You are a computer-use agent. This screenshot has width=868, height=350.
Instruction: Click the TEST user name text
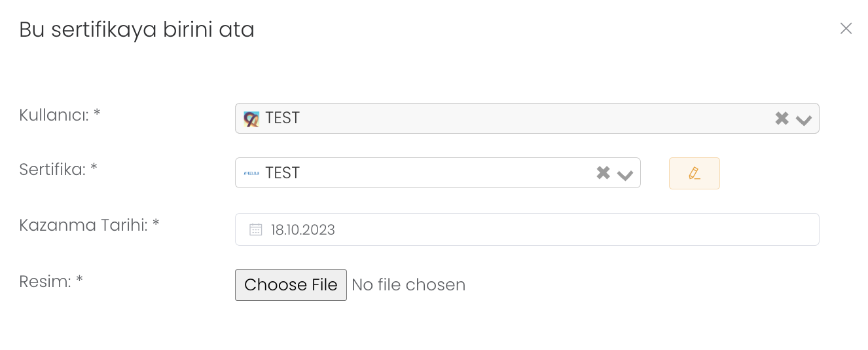[x=283, y=119]
